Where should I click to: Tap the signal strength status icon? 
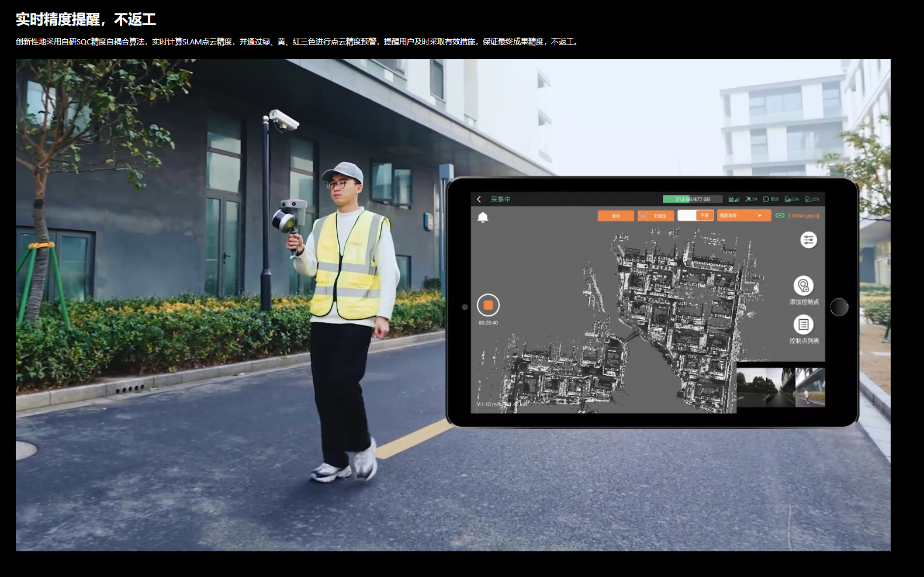734,199
